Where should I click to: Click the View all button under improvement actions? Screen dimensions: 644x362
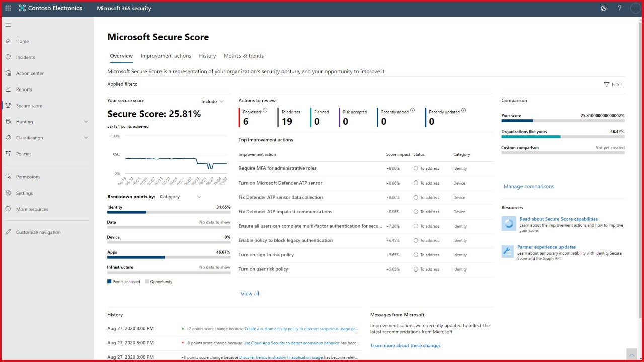(x=250, y=293)
